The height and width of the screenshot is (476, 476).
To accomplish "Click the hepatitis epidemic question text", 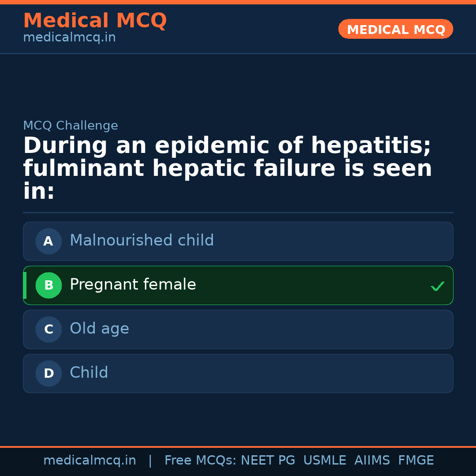I will point(227,168).
